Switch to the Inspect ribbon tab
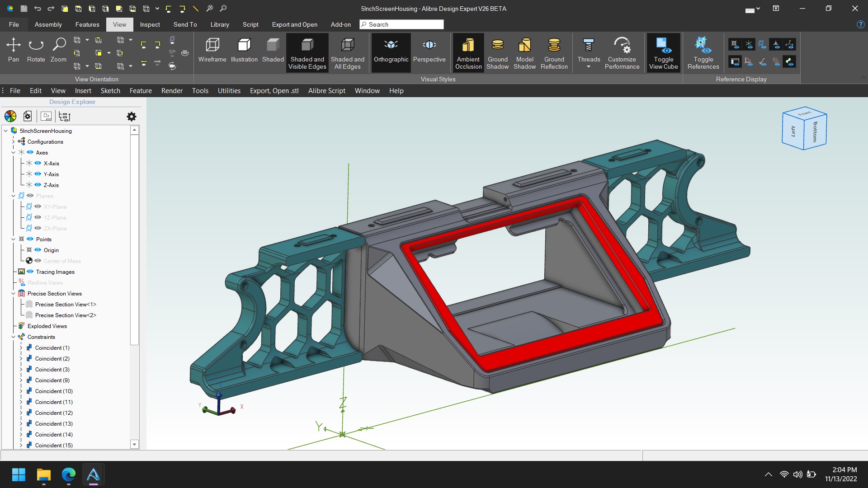Screen dimensions: 868x488 [x=150, y=24]
